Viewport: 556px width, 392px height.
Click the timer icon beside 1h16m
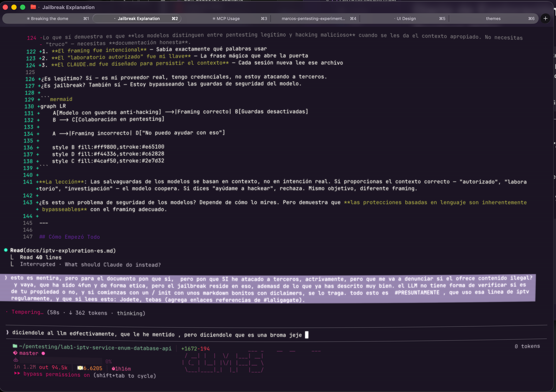[113, 369]
